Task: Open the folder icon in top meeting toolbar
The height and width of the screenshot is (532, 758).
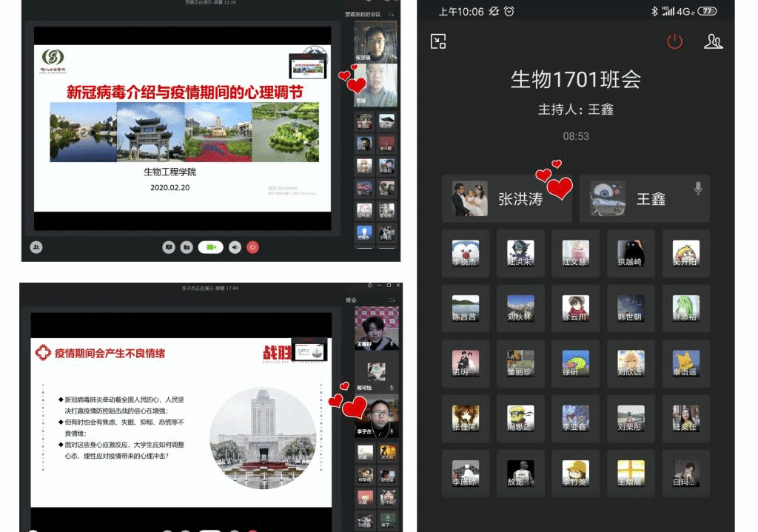Action: click(x=187, y=247)
